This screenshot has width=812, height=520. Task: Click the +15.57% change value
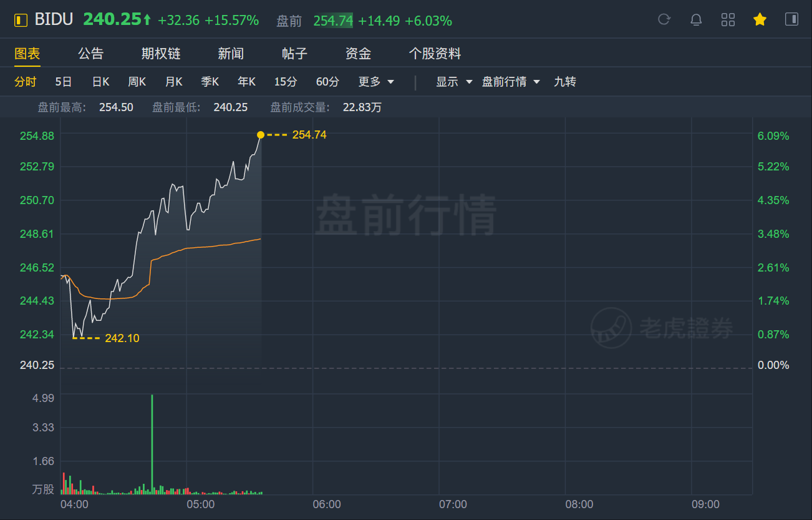(x=232, y=21)
